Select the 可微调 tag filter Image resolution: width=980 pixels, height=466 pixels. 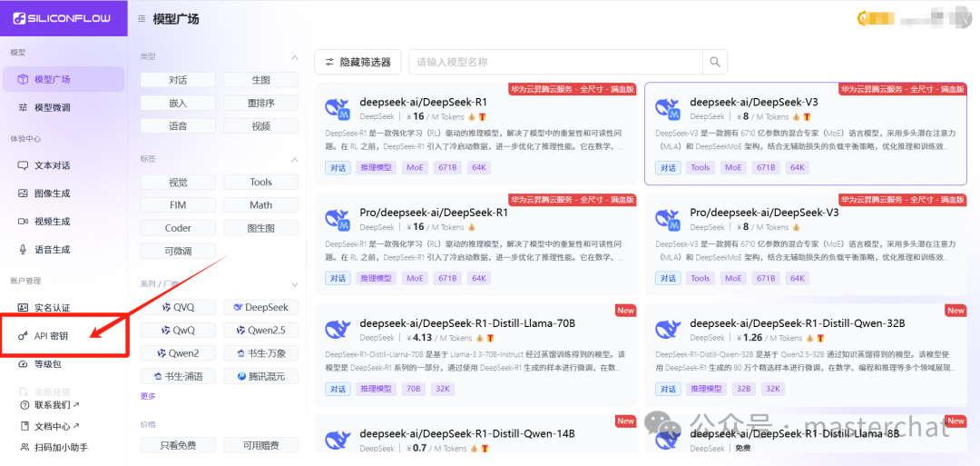tap(178, 251)
